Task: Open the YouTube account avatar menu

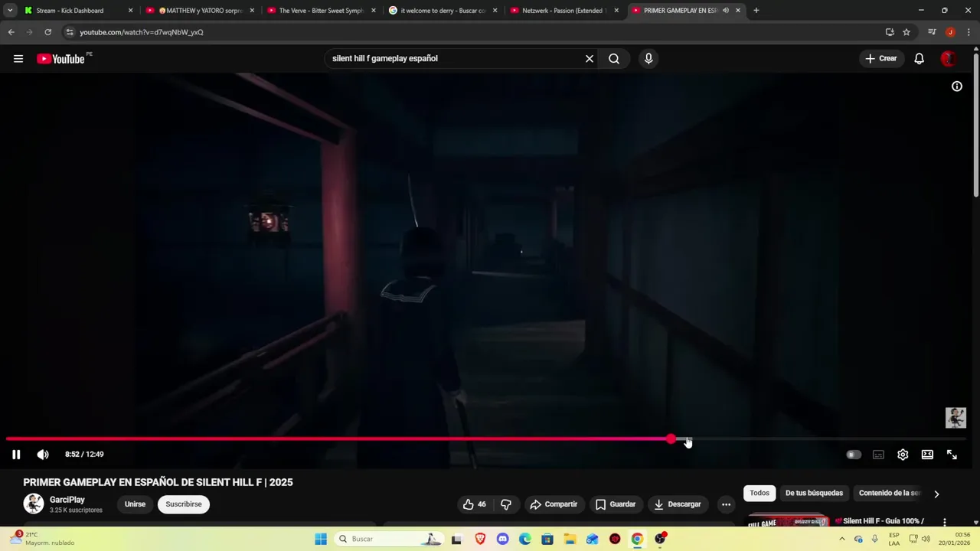Action: point(949,58)
